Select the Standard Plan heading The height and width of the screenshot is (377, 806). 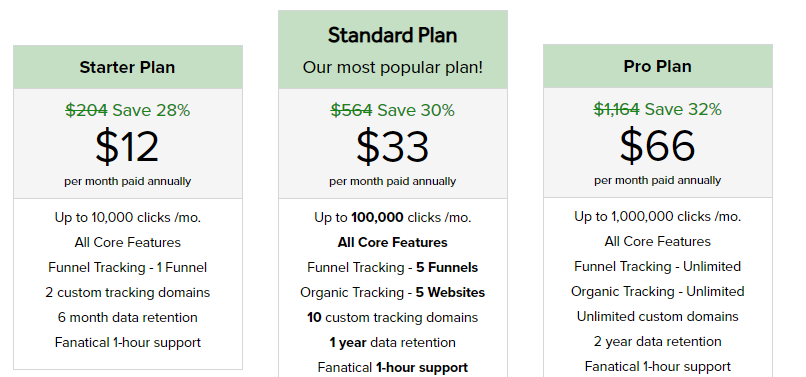pos(393,35)
